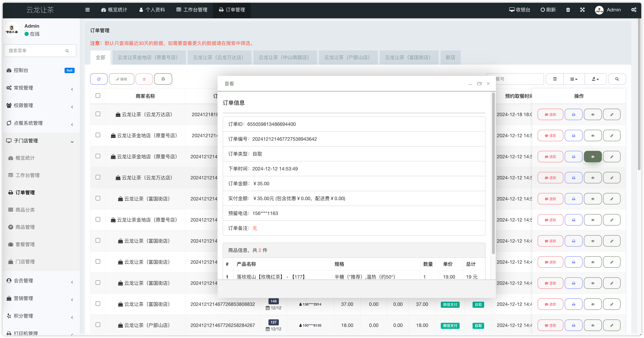This screenshot has height=338, width=644.
Task: Select the sidebar 订单管理 item
Action: point(25,193)
